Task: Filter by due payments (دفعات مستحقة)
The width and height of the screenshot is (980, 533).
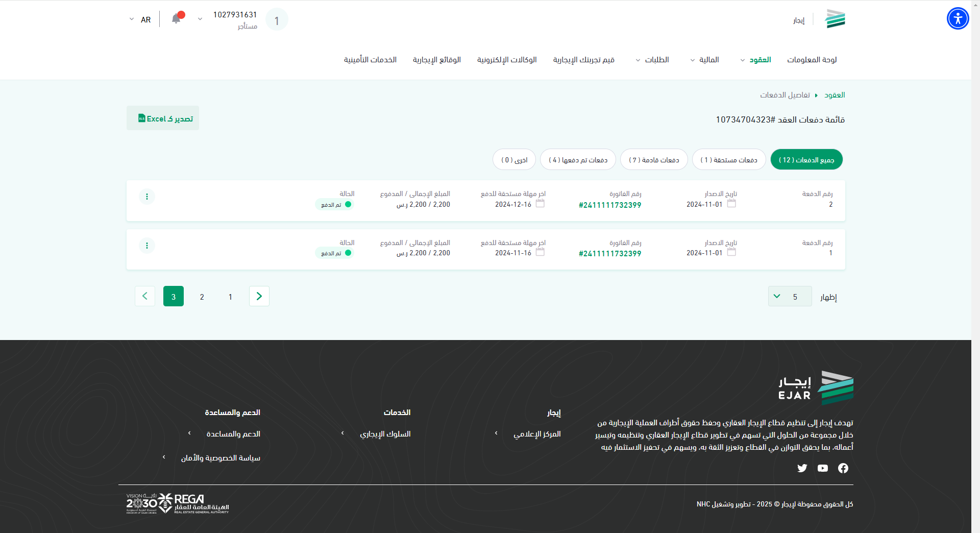Action: coord(728,160)
